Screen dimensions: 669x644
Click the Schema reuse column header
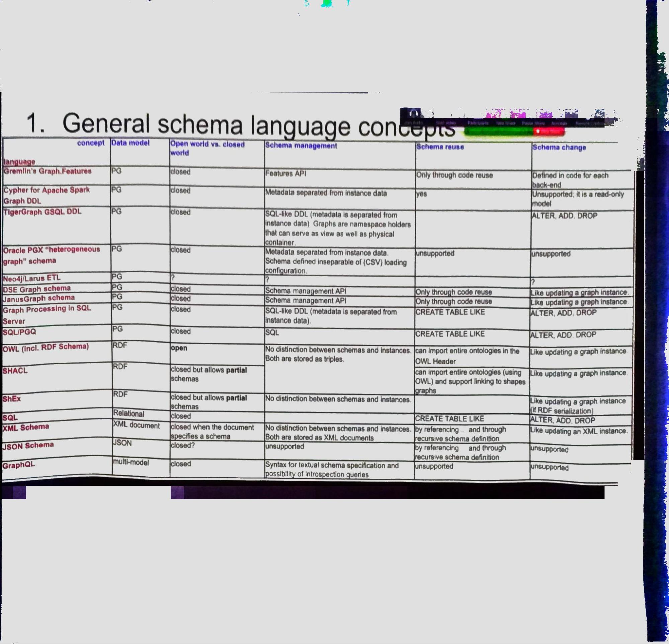(440, 147)
